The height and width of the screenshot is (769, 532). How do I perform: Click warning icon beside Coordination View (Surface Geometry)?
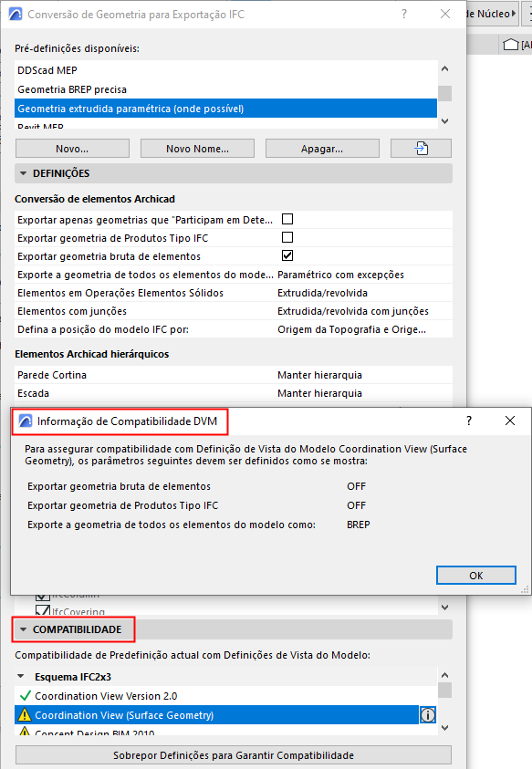tap(24, 715)
